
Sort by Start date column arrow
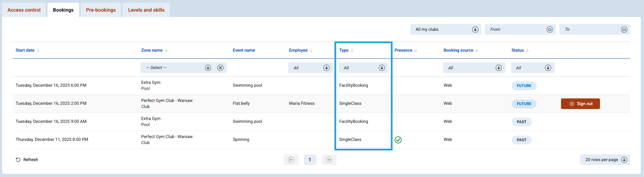click(x=38, y=51)
